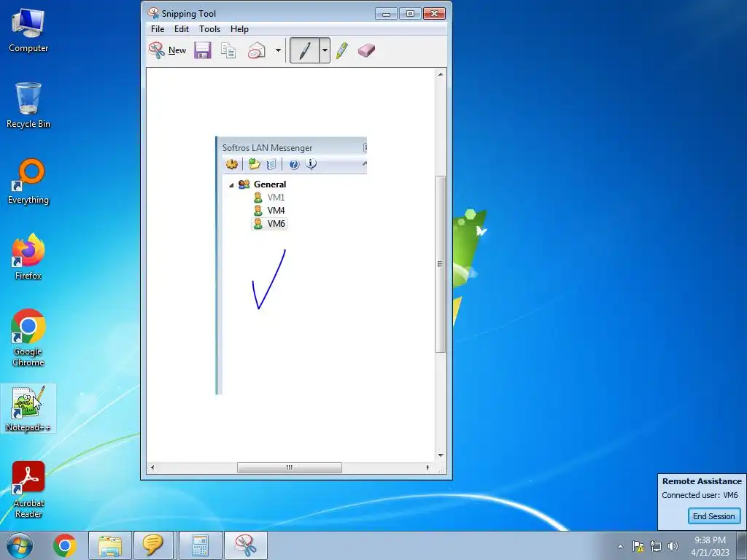Open the Tools menu
The width and height of the screenshot is (747, 560).
click(209, 29)
